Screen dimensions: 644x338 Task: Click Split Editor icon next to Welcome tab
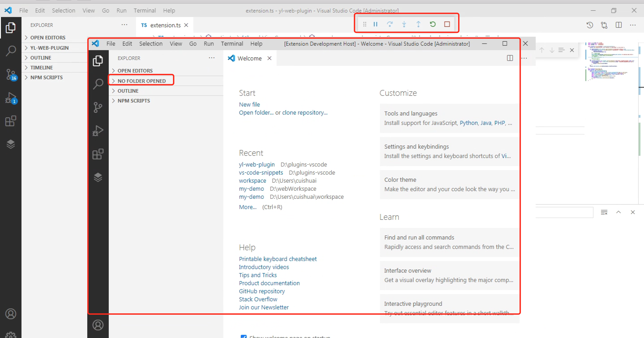[510, 58]
